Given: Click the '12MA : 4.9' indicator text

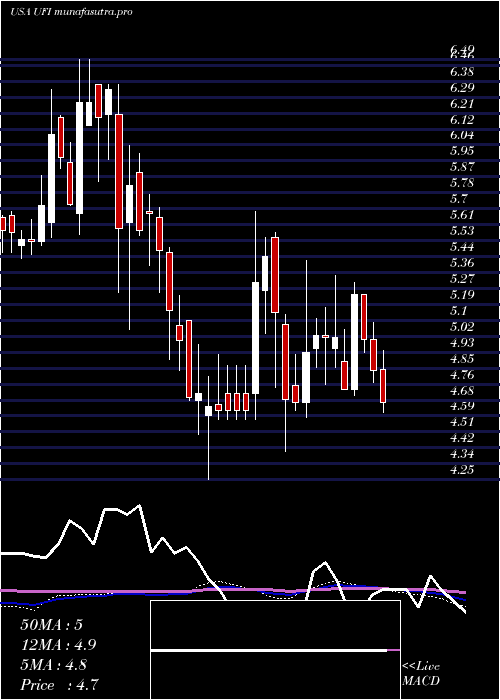Looking at the screenshot, I should click(x=58, y=645).
